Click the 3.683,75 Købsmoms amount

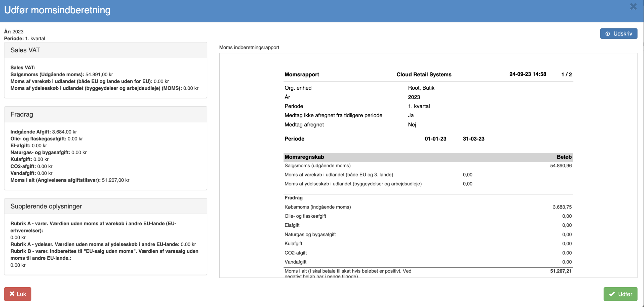point(562,207)
